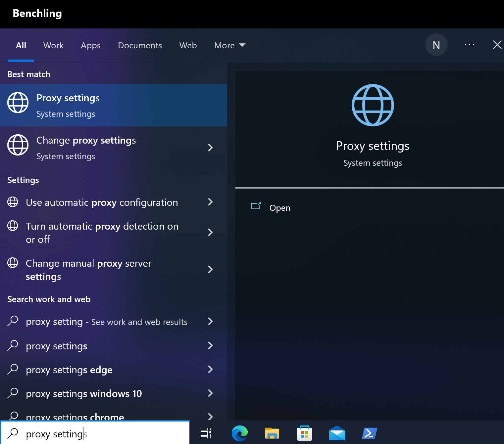Expand Change proxy settings result arrow

tap(210, 148)
